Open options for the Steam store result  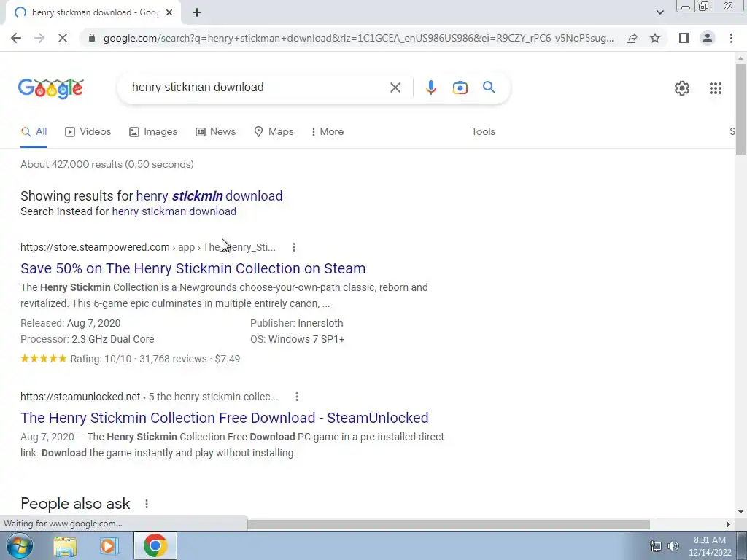[294, 247]
